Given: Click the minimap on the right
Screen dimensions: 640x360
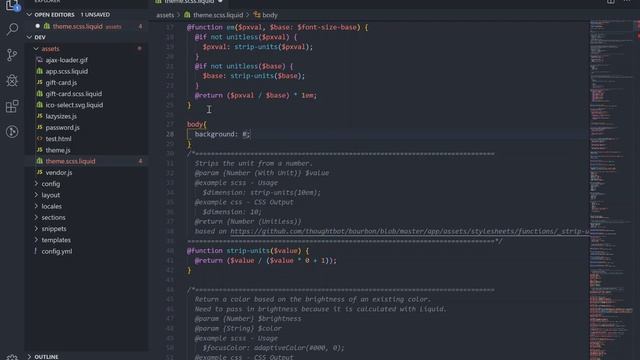Looking at the screenshot, I should point(611,190).
